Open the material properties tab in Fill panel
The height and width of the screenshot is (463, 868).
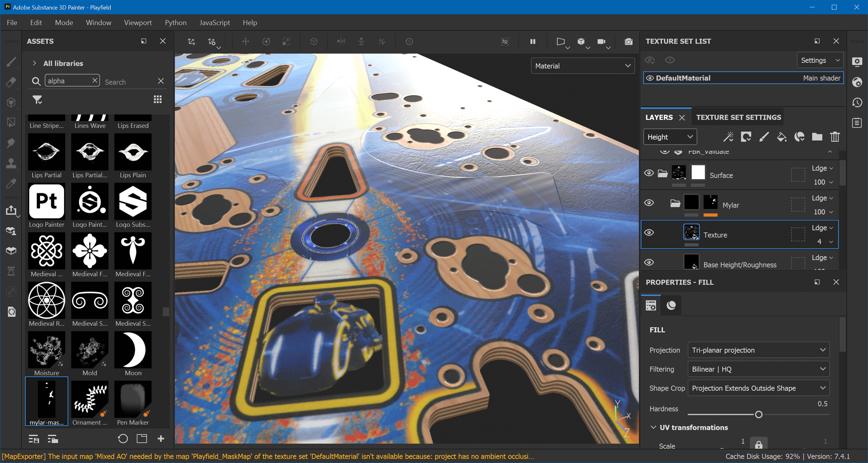click(x=671, y=305)
